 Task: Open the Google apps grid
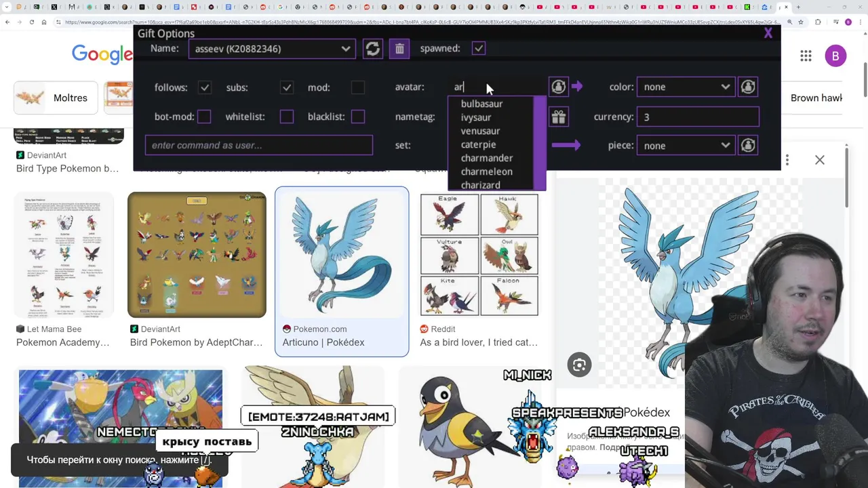[806, 56]
